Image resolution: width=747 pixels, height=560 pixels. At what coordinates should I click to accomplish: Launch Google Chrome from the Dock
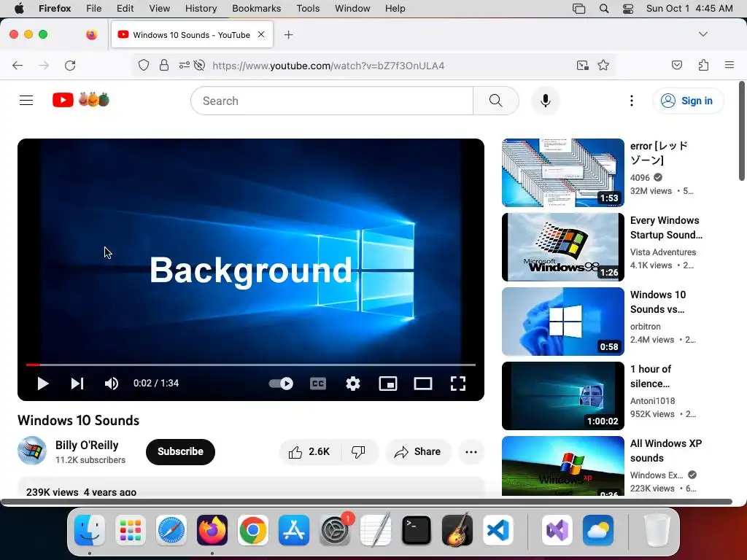(253, 530)
